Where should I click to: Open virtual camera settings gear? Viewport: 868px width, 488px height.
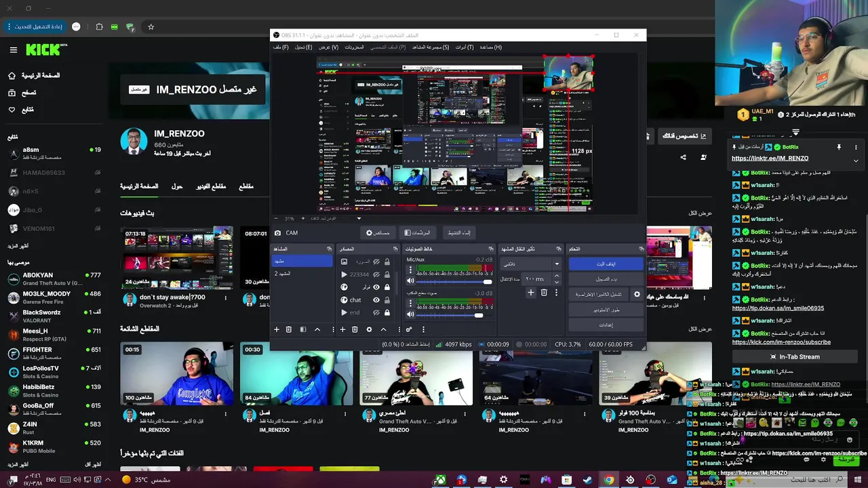[637, 294]
